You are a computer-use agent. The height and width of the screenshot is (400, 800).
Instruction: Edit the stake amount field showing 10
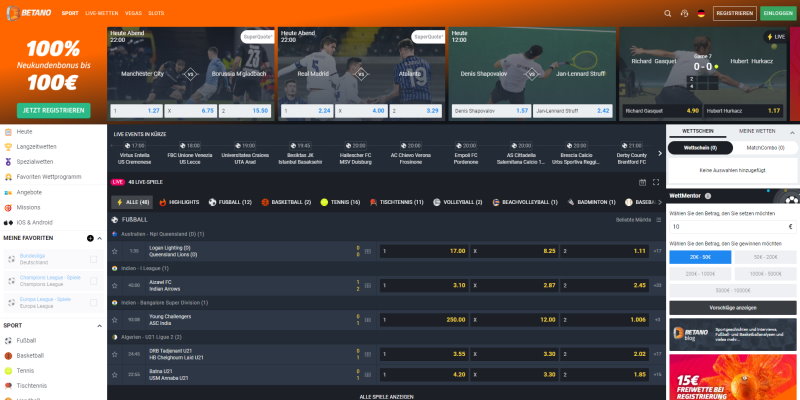click(733, 227)
